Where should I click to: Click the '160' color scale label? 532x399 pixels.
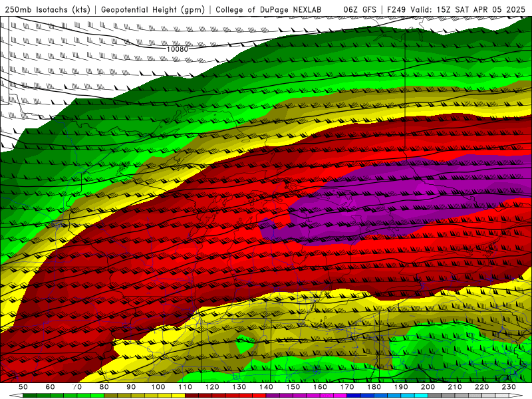click(320, 387)
